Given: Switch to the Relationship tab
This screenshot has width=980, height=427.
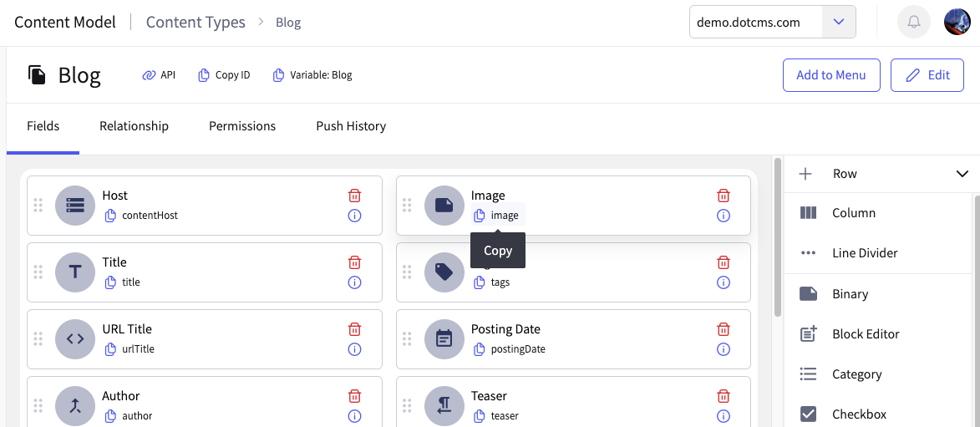Looking at the screenshot, I should 134,126.
